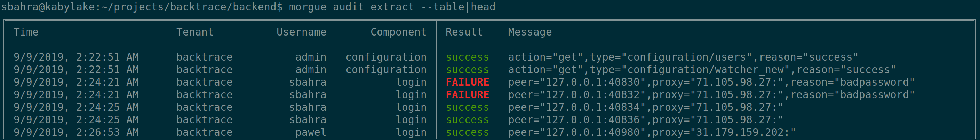
Task: Click the message with peer port 40830
Action: coord(711,82)
